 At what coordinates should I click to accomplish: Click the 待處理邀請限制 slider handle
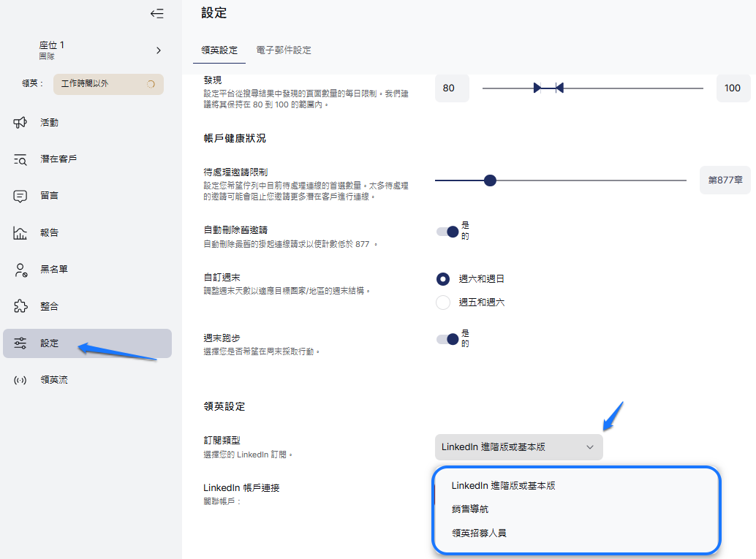[x=491, y=180]
